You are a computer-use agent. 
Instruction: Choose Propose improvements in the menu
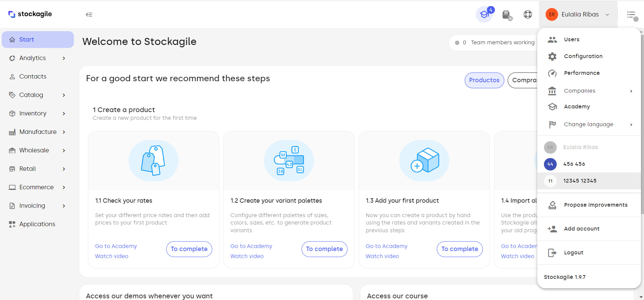589,205
